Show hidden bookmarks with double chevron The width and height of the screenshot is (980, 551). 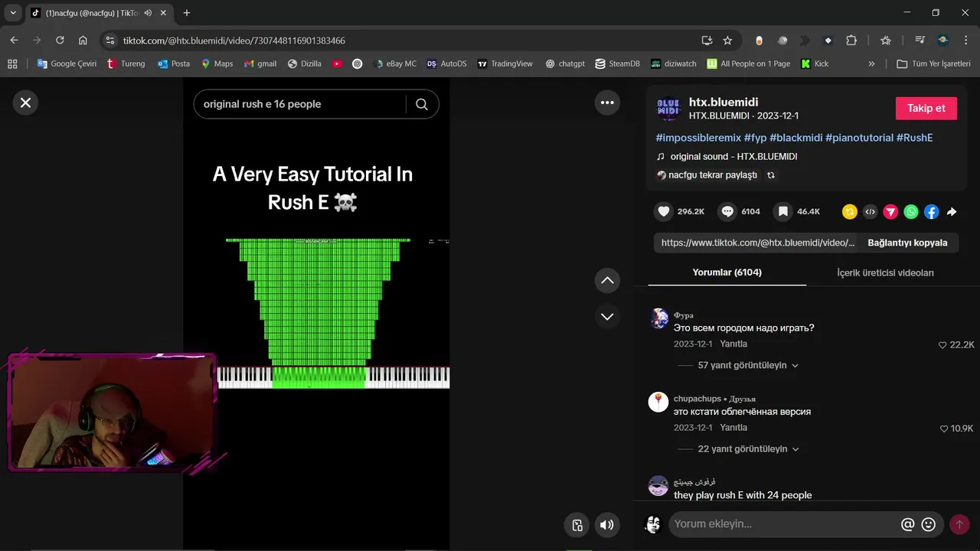tap(871, 64)
